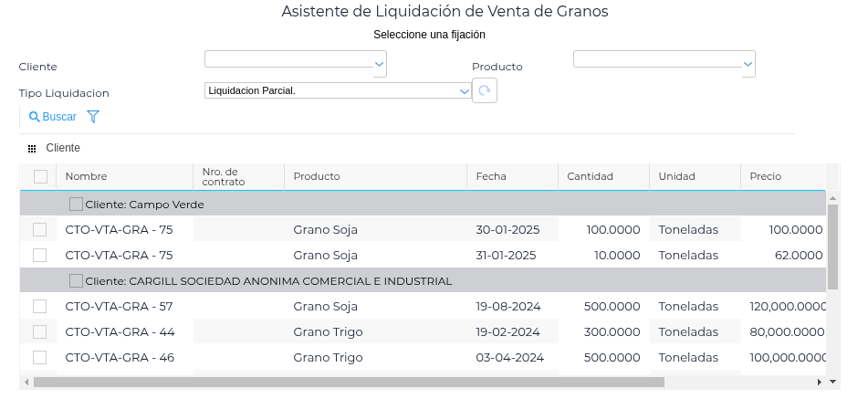The image size is (868, 399).
Task: Open the Cliente dropdown
Action: click(x=380, y=63)
